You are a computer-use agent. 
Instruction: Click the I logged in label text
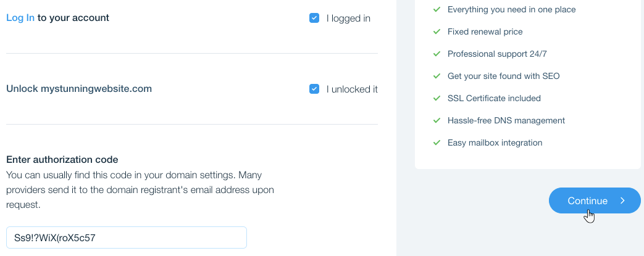coord(348,19)
